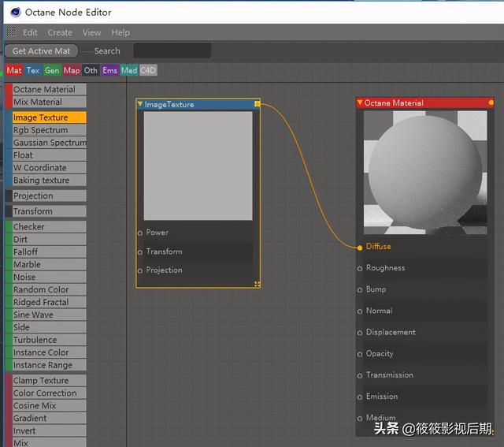Toggle the Map node filter
The height and width of the screenshot is (447, 504).
click(72, 70)
